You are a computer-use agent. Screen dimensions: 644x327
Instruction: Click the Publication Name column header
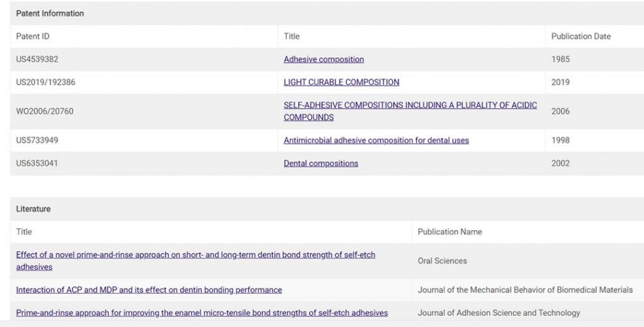point(449,231)
